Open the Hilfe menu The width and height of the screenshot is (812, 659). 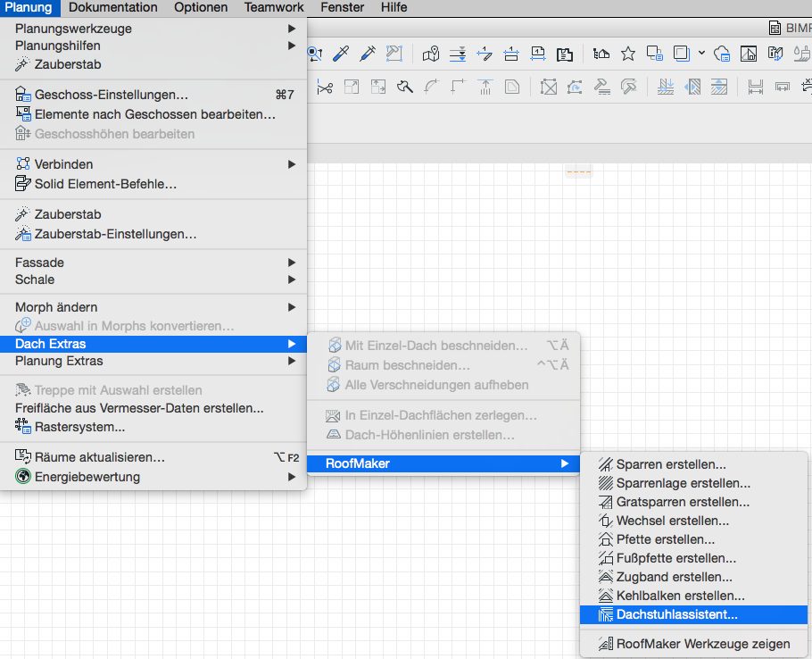(393, 7)
